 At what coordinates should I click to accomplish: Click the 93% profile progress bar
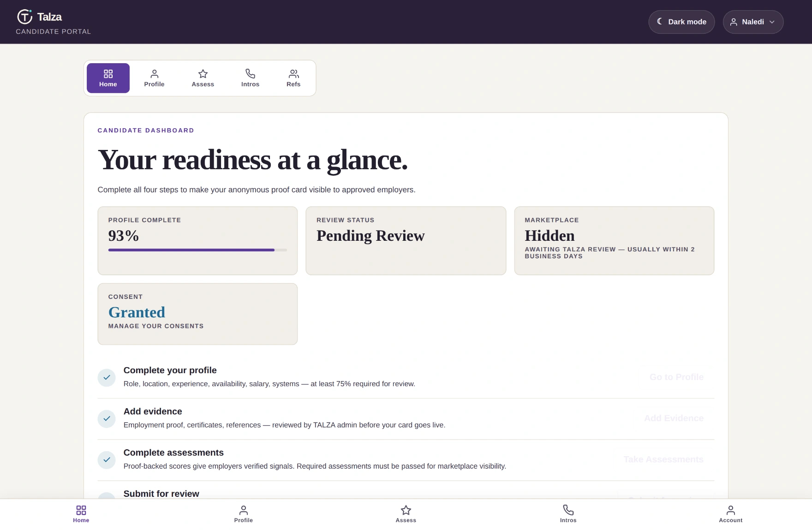pyautogui.click(x=197, y=250)
